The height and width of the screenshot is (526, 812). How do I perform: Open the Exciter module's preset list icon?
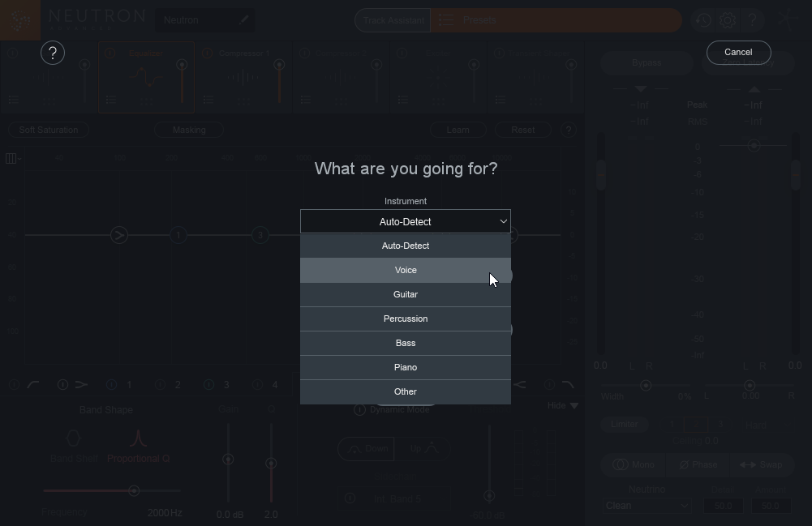(403, 100)
